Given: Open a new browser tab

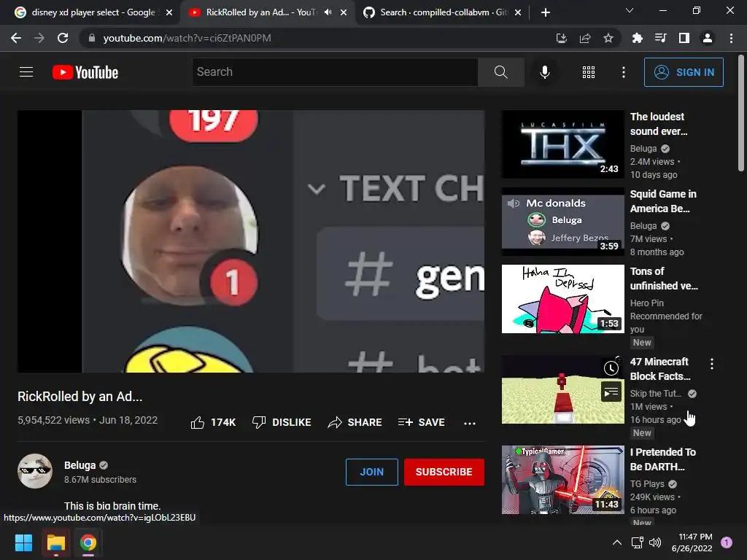Looking at the screenshot, I should (546, 12).
